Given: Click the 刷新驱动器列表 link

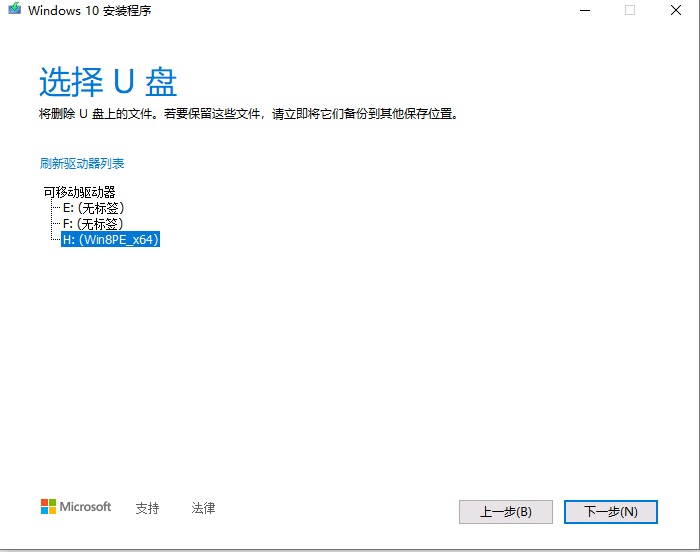Looking at the screenshot, I should tap(82, 163).
